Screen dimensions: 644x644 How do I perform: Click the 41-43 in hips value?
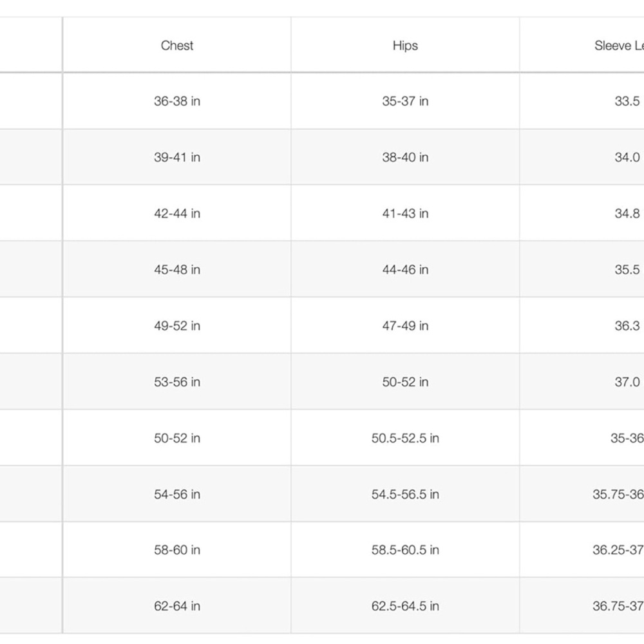(x=405, y=214)
